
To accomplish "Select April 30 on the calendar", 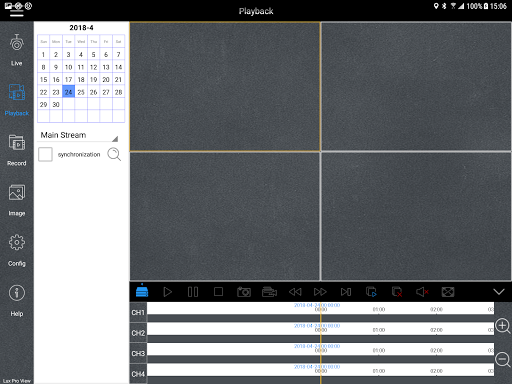I will pos(56,104).
